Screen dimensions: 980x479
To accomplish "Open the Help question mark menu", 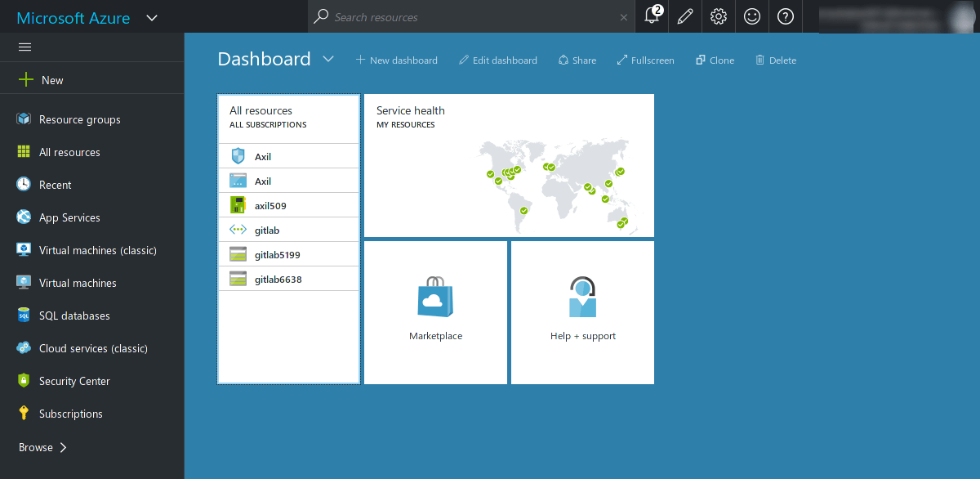I will click(x=785, y=16).
